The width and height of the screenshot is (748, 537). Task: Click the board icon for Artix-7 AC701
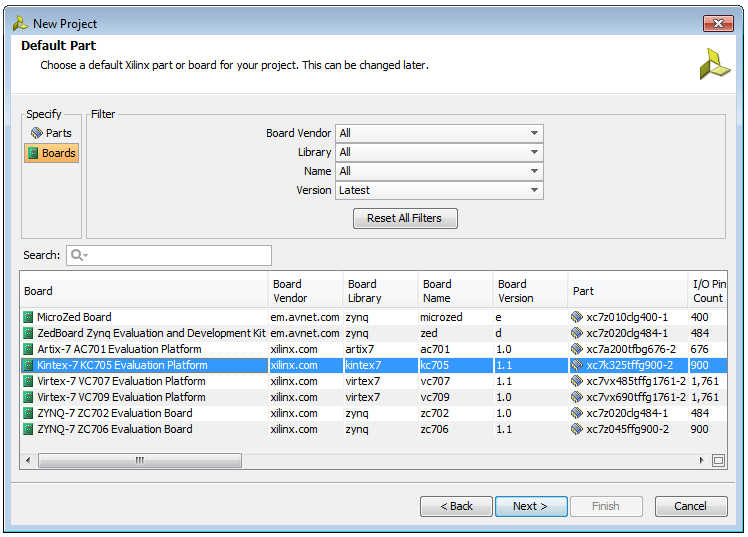(x=29, y=349)
